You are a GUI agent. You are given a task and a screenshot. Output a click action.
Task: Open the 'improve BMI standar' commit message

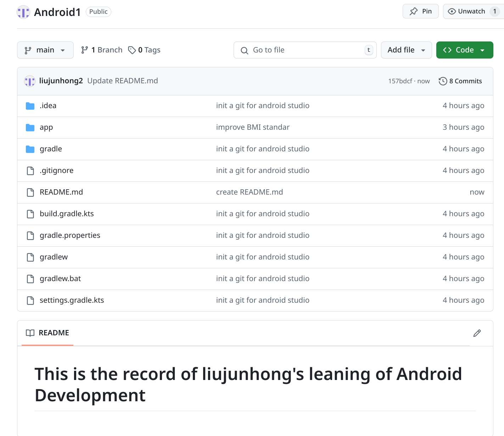coord(253,127)
